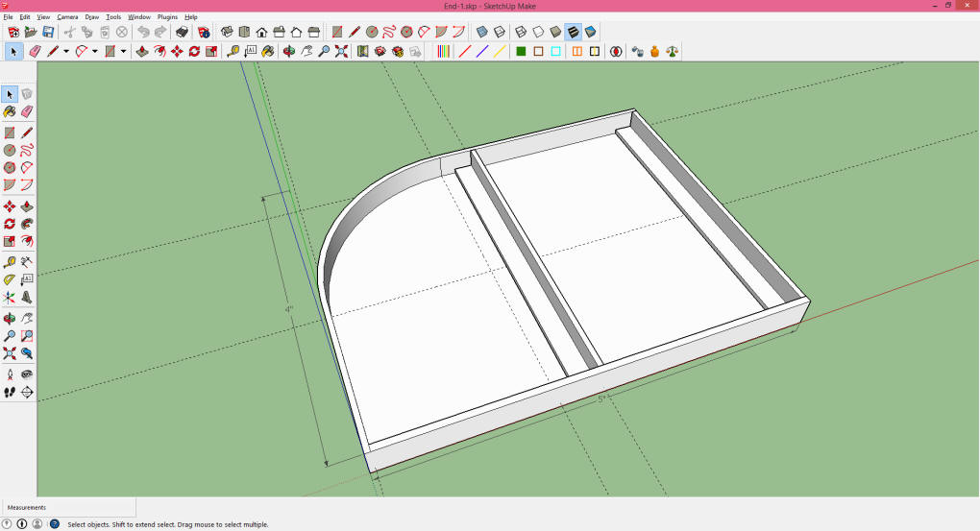This screenshot has width=980, height=531.
Task: Expand the Line tool dropdown arrow
Action: 66,52
